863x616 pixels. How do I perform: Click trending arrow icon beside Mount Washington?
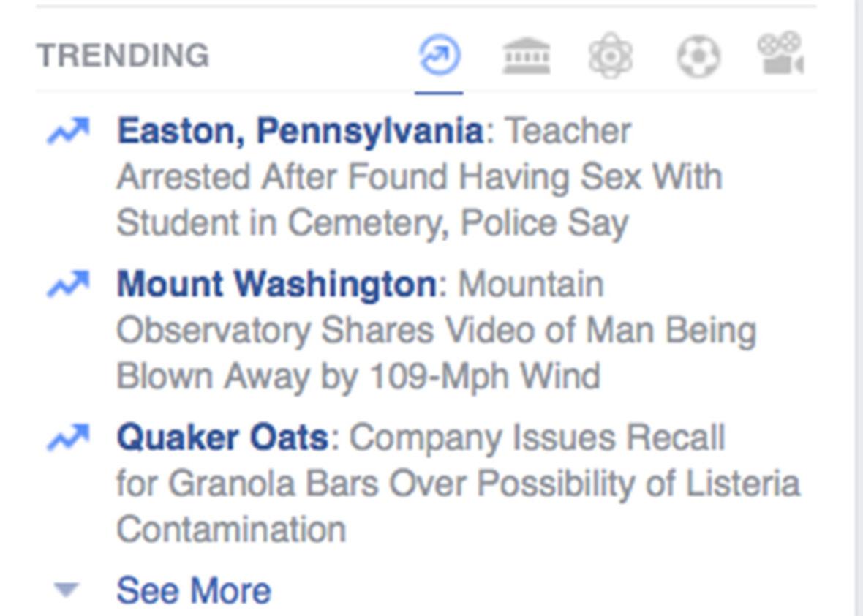(x=68, y=284)
